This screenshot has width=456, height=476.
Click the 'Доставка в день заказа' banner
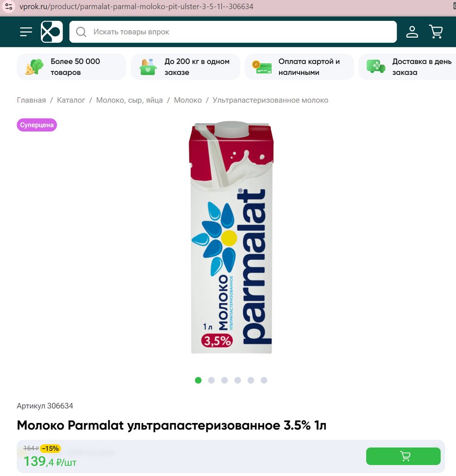408,67
